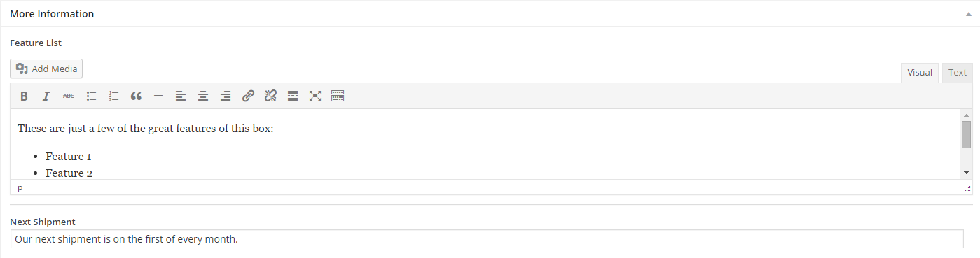Switch to the Visual editor tab
Image resolution: width=980 pixels, height=258 pixels.
tap(920, 73)
